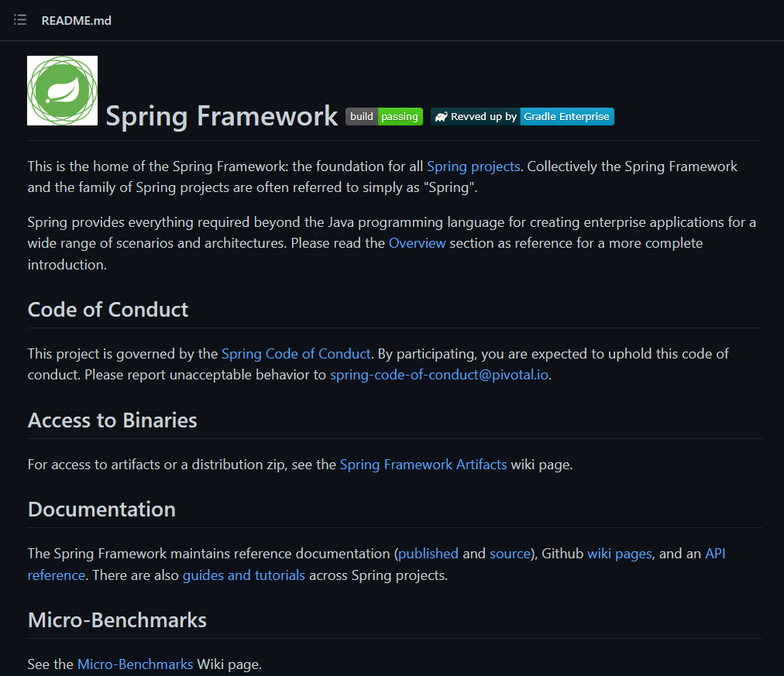Open the Overview section link

[x=417, y=243]
